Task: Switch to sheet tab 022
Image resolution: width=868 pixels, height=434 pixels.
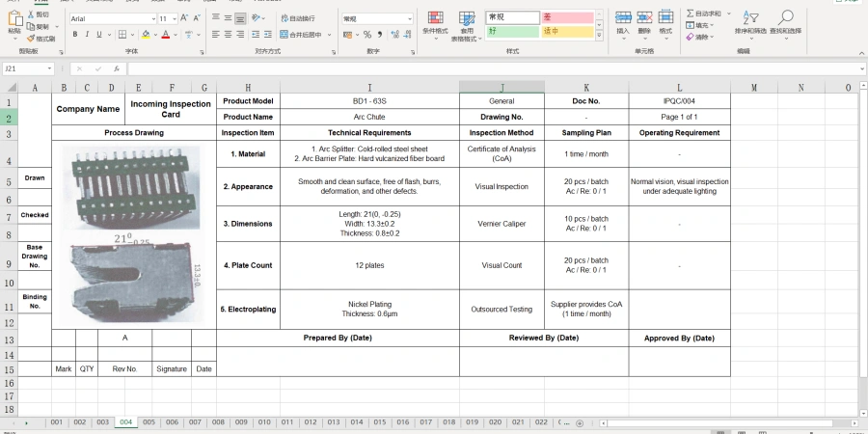Action: point(541,421)
